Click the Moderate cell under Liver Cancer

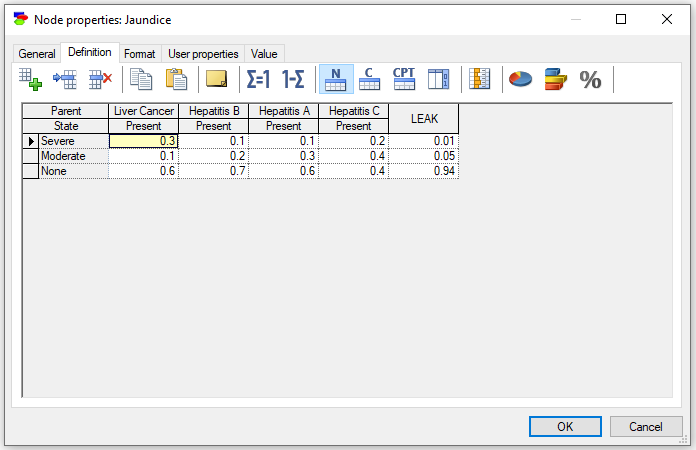tap(143, 156)
